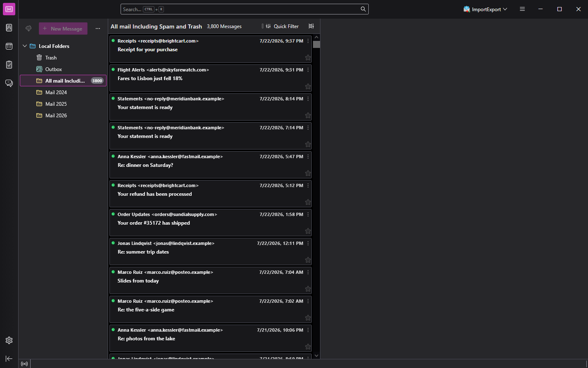This screenshot has width=588, height=368.
Task: Star the Fares to Lisbon message
Action: [308, 87]
